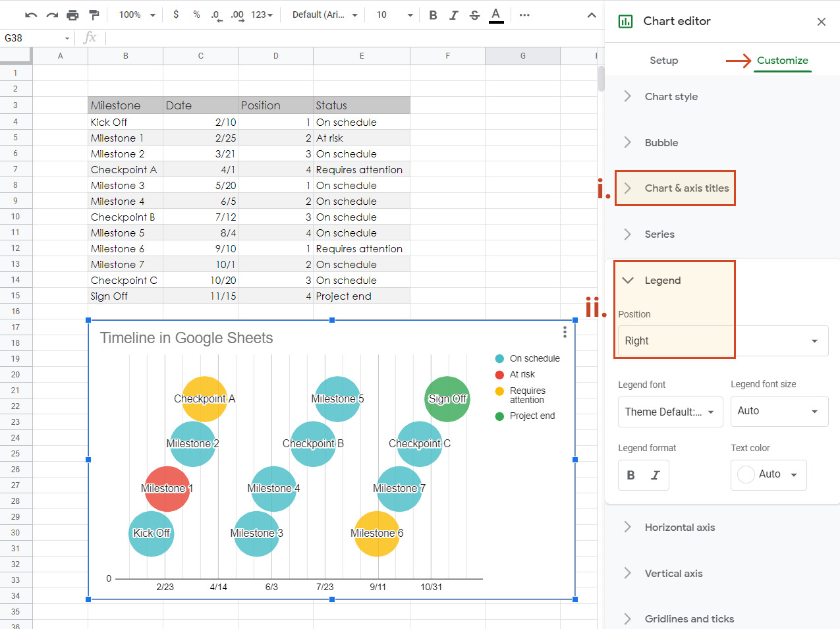Toggle bold legend format
Image resolution: width=840 pixels, height=629 pixels.
pyautogui.click(x=630, y=475)
